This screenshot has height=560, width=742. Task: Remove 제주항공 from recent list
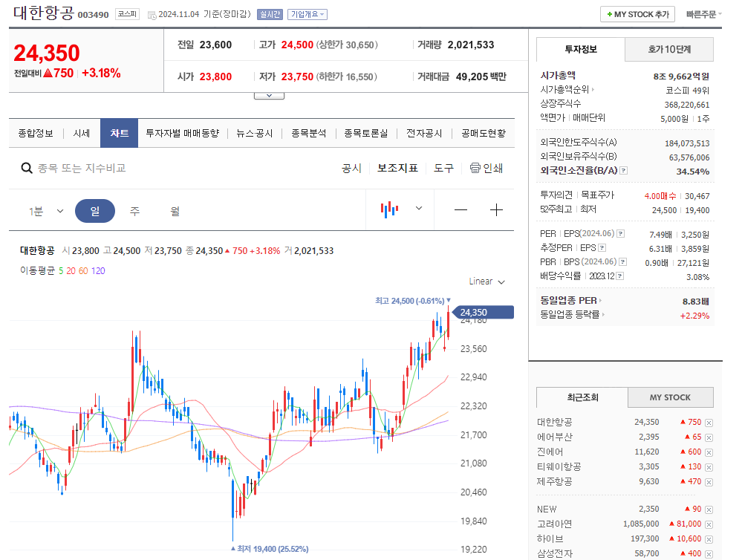709,482
